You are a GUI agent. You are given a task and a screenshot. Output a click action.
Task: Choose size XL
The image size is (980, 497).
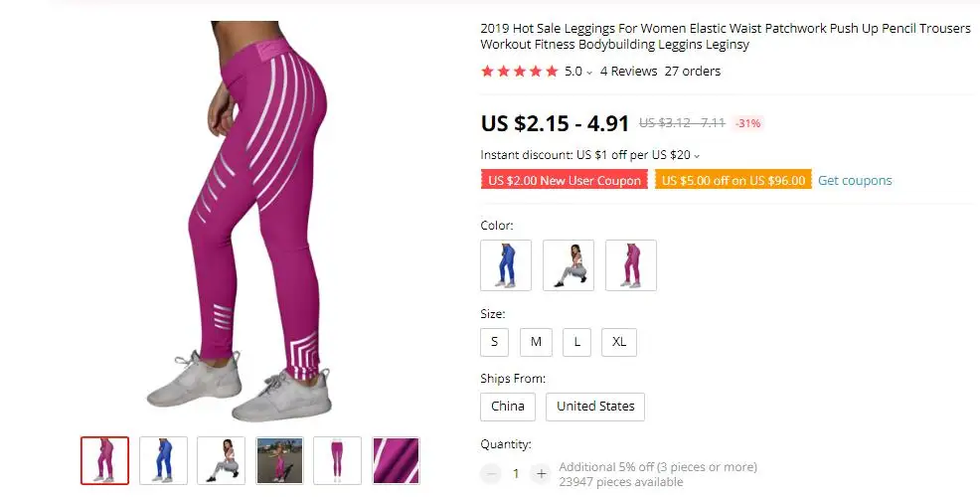click(619, 342)
